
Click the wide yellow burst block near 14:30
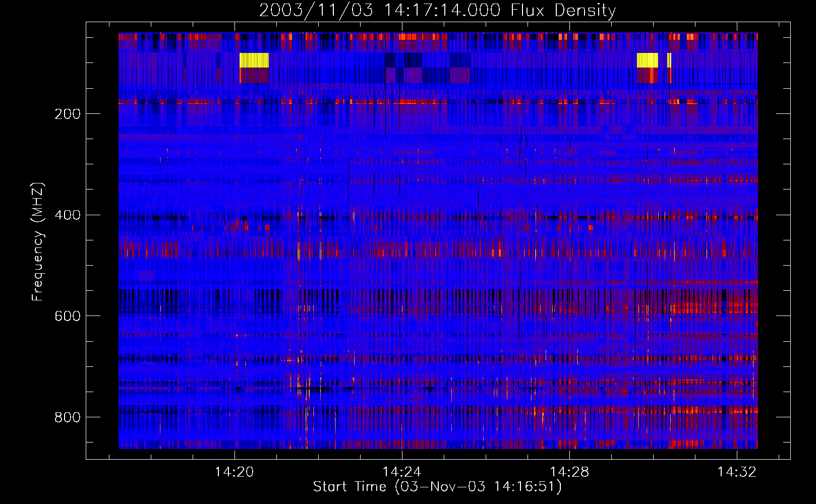point(648,60)
